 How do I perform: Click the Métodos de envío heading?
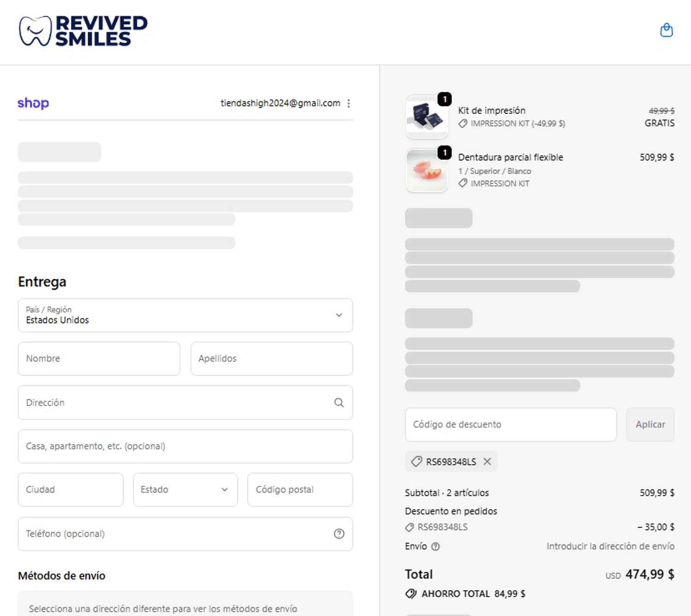(62, 575)
